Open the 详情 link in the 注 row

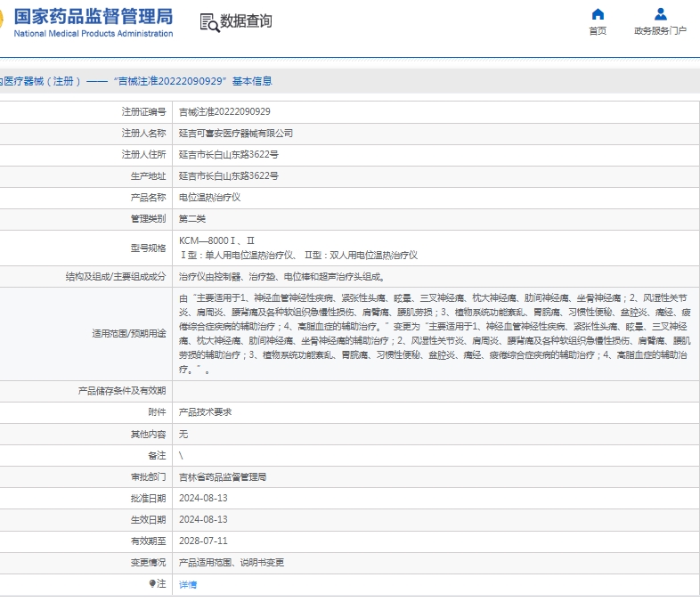pos(188,584)
